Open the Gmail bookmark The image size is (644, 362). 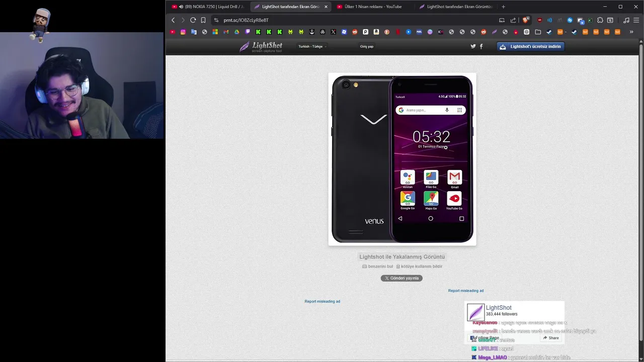pyautogui.click(x=226, y=32)
